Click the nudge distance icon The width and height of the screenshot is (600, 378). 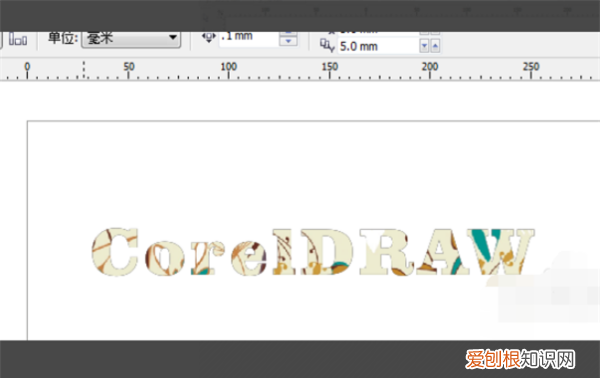tap(209, 37)
